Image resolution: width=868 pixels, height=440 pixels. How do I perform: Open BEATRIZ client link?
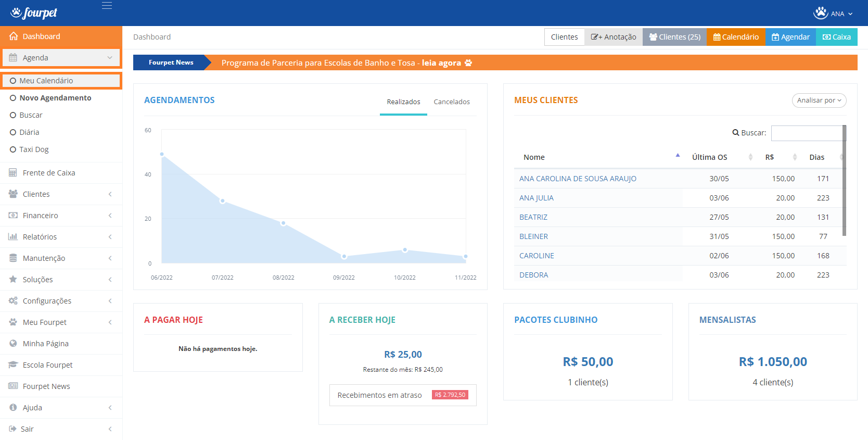coord(533,217)
